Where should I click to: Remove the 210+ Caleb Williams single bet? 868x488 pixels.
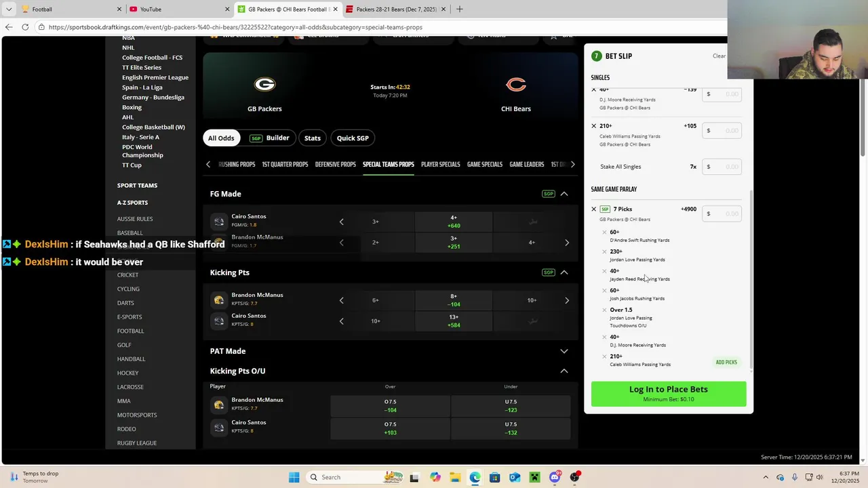(594, 126)
